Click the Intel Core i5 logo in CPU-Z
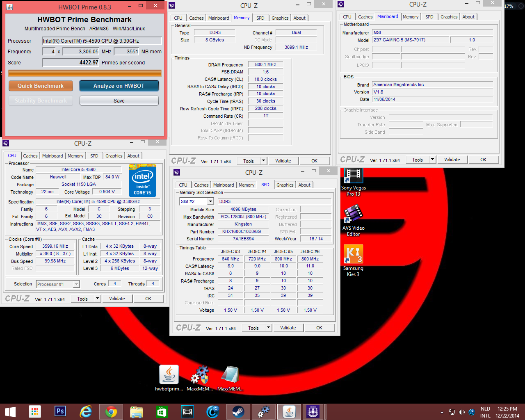The width and height of the screenshot is (525, 420). 142,180
